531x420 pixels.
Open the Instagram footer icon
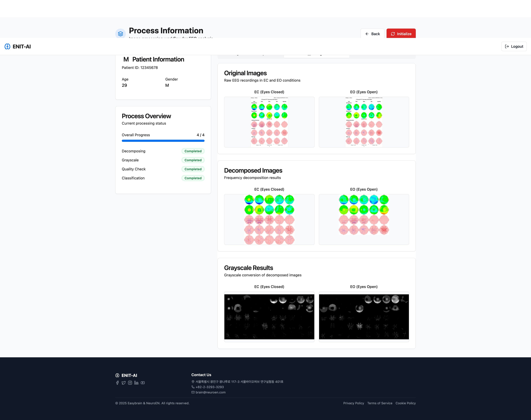130,383
